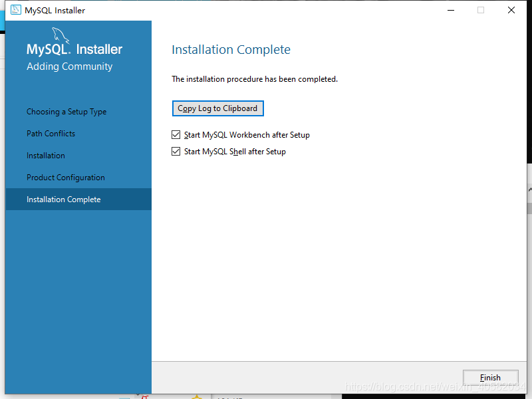This screenshot has width=532, height=399.
Task: Close the MySQL Installer window
Action: click(511, 10)
